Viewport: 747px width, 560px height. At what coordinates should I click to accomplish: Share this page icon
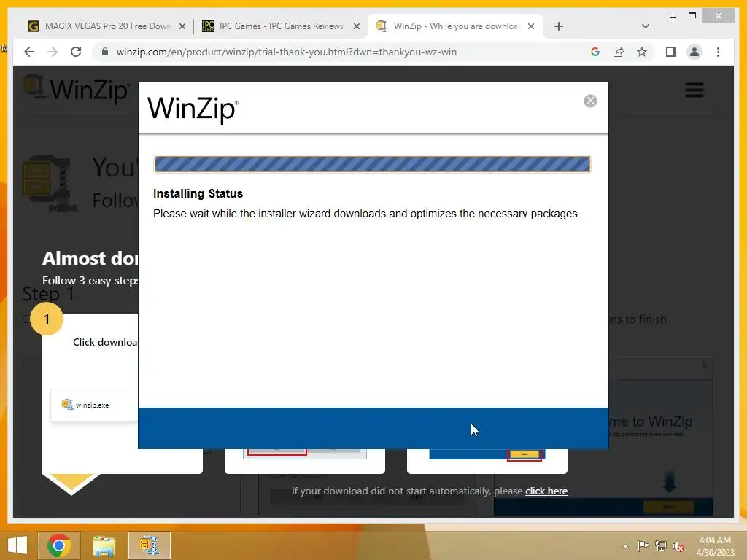tap(619, 52)
